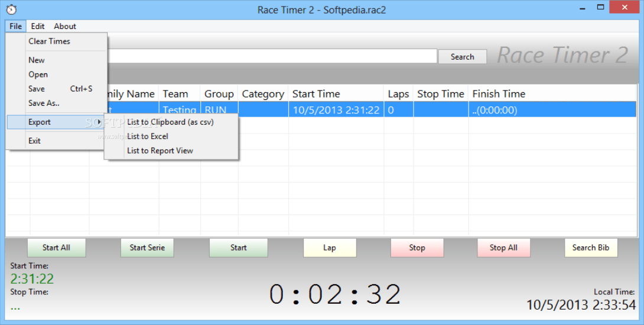This screenshot has height=325, width=644.
Task: Click the Search Bib button
Action: [x=591, y=248]
